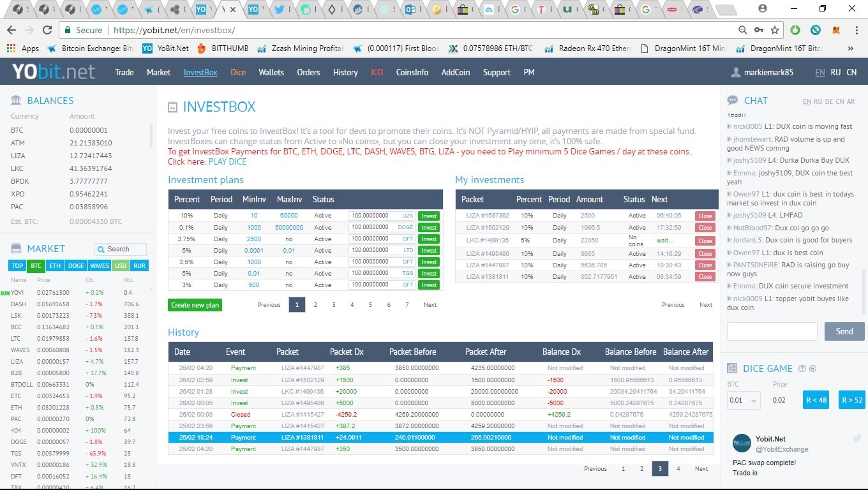Open the CoinsInfo page
Screen dimensions: 868x490
click(x=412, y=72)
